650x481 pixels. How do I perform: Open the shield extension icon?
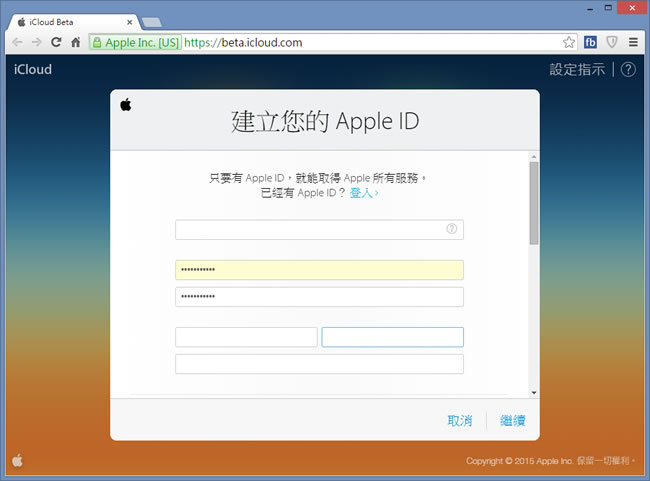612,42
